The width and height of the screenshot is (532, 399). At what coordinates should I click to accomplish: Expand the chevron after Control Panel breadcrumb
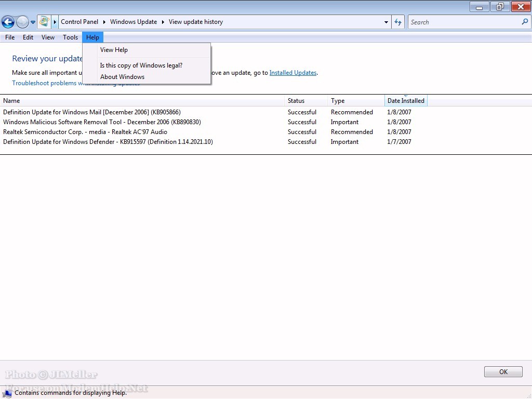(104, 22)
